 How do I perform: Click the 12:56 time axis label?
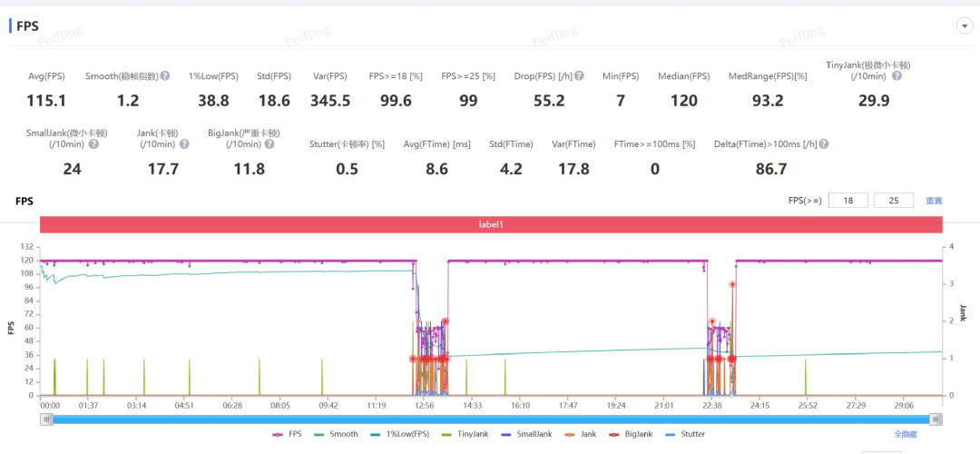click(425, 405)
